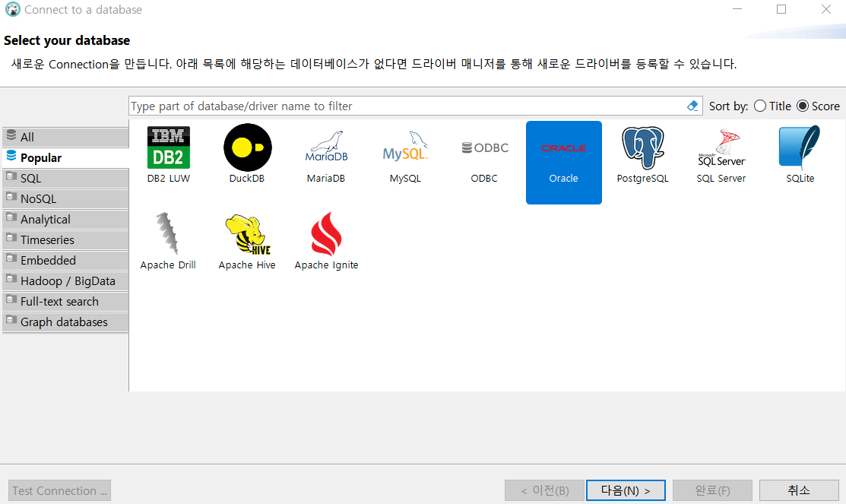Screen dimensions: 846x504
Task: Open the SQL category
Action: pos(65,178)
